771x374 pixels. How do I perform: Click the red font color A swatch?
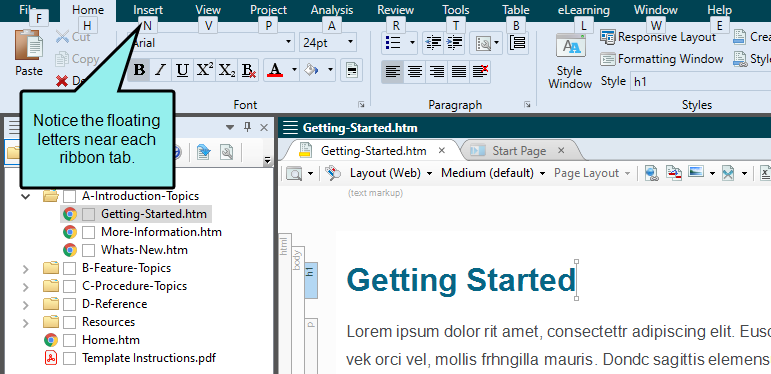point(275,70)
